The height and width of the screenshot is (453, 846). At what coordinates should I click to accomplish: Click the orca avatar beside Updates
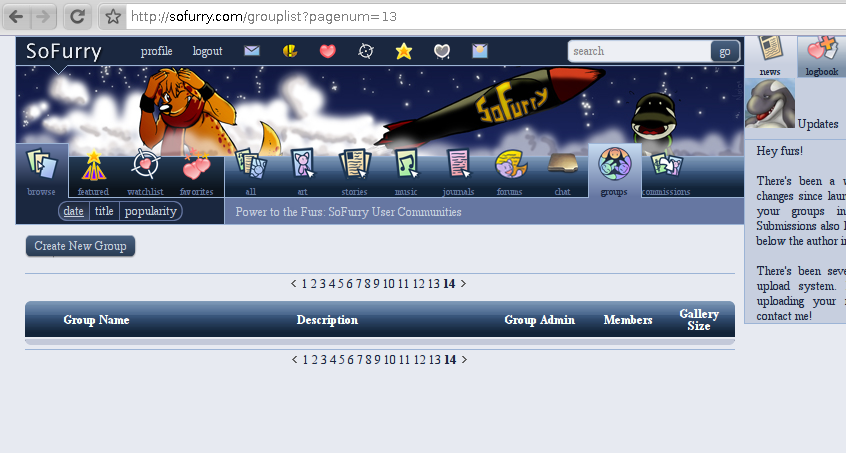pos(770,103)
